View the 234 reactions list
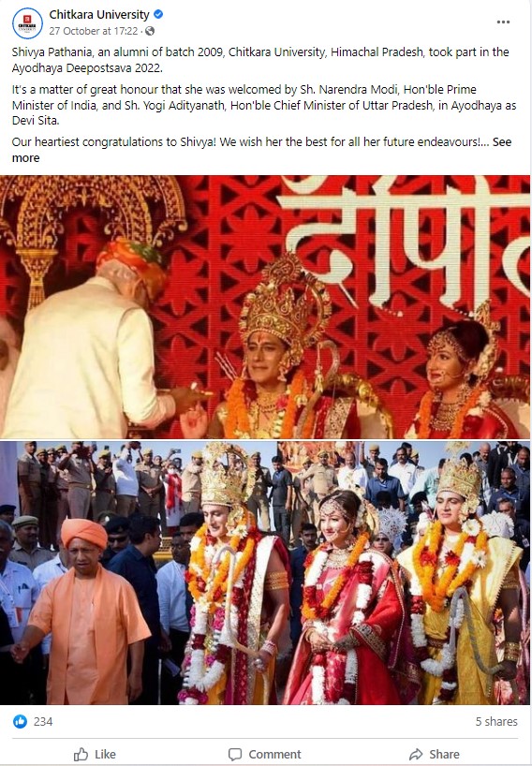The image size is (532, 766). 43,722
